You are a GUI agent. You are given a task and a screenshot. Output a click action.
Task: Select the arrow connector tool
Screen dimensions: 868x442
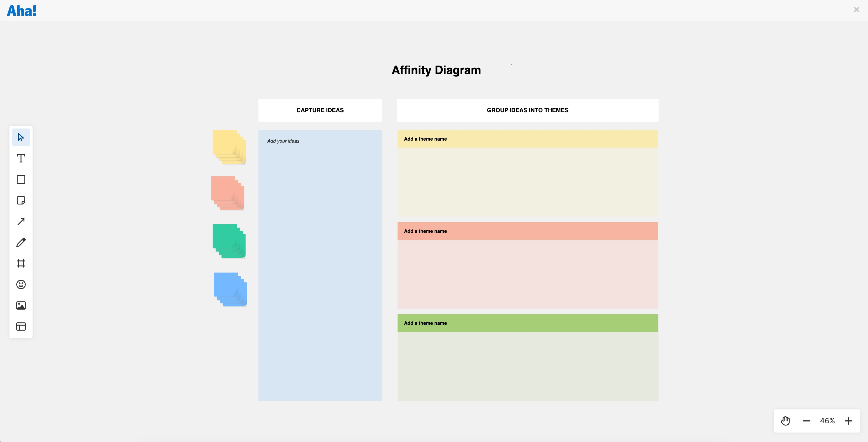point(21,222)
